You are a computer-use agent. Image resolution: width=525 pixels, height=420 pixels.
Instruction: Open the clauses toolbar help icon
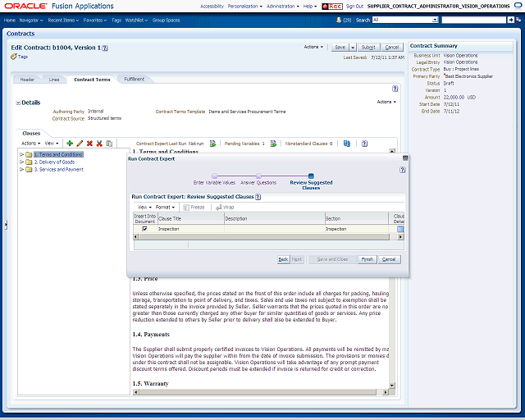pos(364,144)
